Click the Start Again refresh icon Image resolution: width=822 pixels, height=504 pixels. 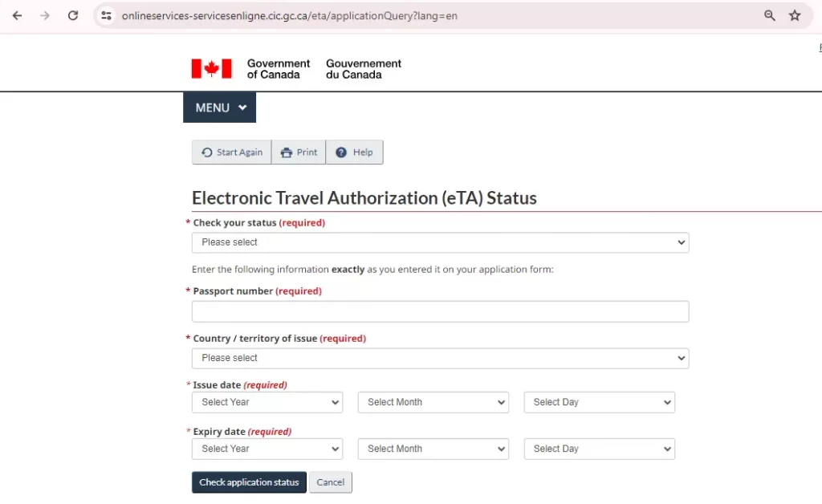coord(210,152)
